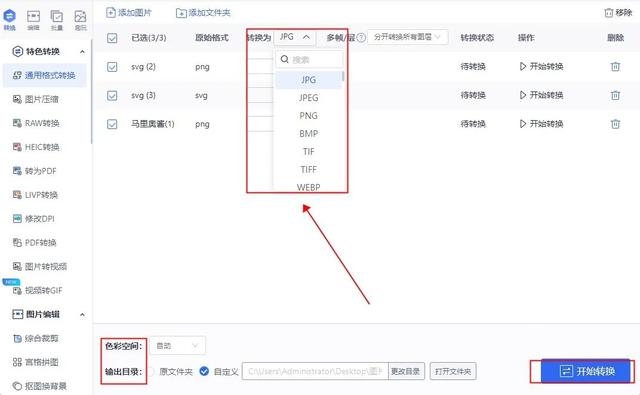
Task: Select WEBP in the format list
Action: pos(309,187)
